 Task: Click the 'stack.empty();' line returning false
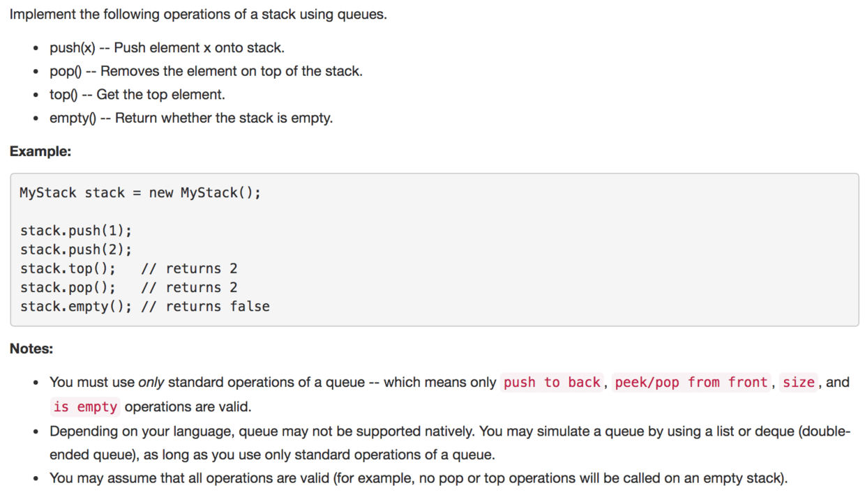[x=144, y=305]
